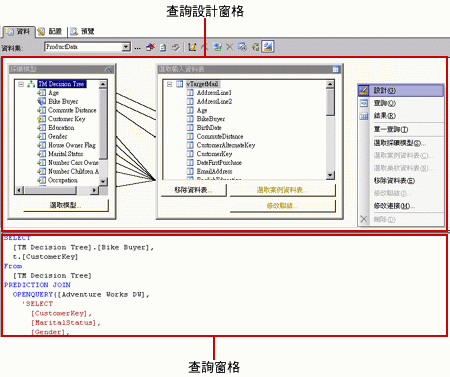Click the column icon beside BirthDate
The image size is (450, 377).
(x=190, y=128)
